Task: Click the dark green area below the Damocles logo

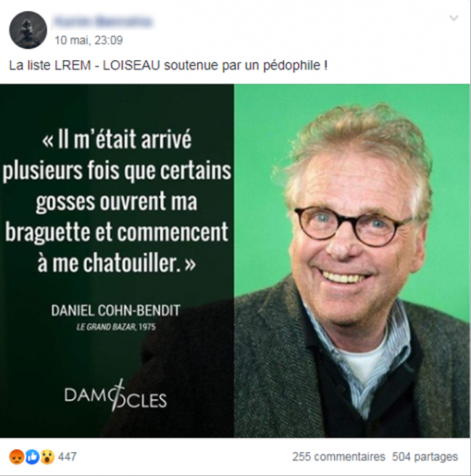Action: coord(115,425)
